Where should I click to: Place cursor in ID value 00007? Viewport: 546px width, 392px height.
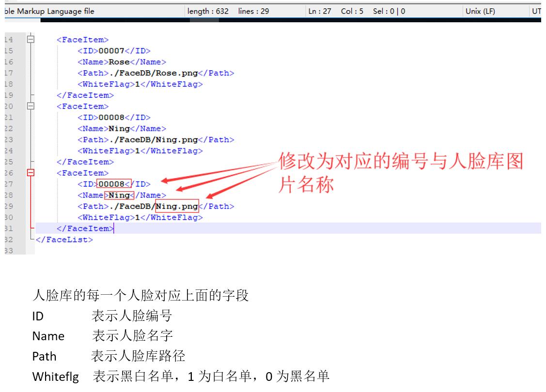click(111, 51)
